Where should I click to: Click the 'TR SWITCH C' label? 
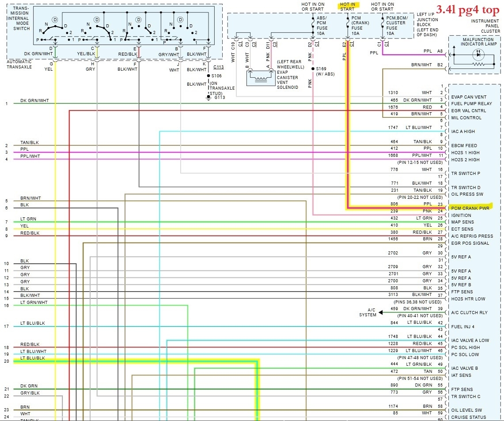(x=466, y=397)
